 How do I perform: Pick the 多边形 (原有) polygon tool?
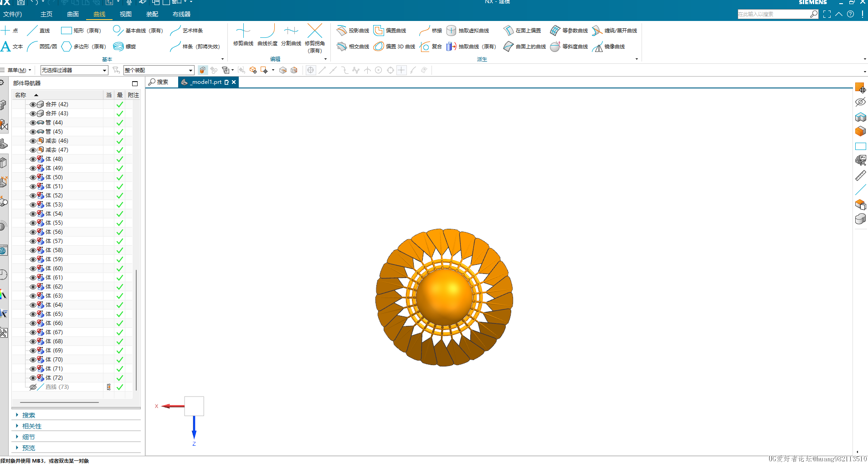pos(83,46)
